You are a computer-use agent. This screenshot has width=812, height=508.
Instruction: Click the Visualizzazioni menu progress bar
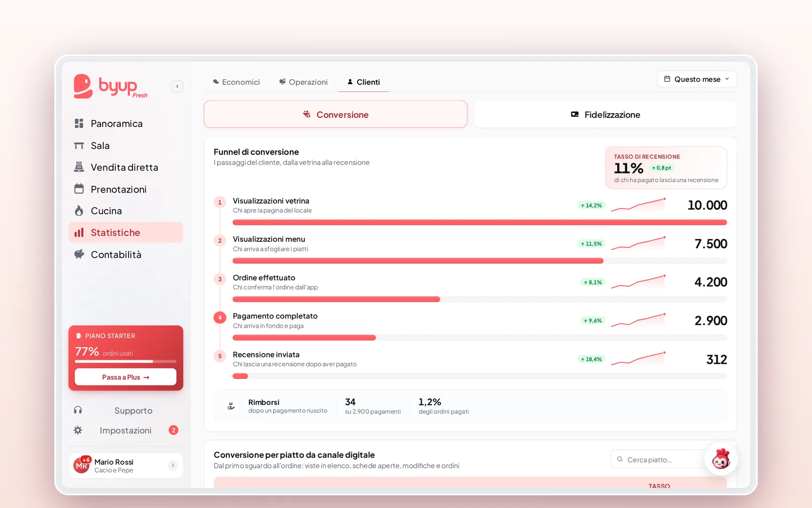pos(480,261)
